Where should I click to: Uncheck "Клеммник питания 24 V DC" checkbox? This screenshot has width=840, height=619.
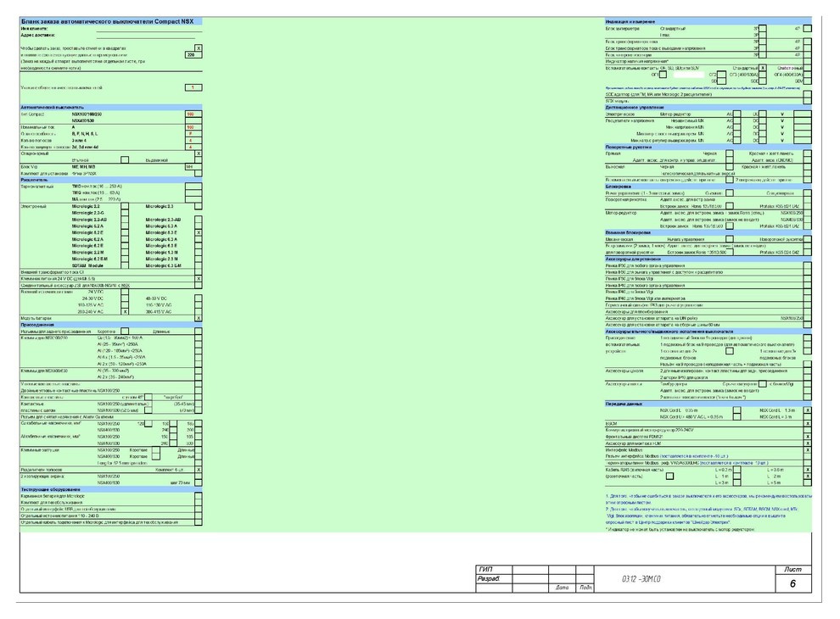pos(199,279)
